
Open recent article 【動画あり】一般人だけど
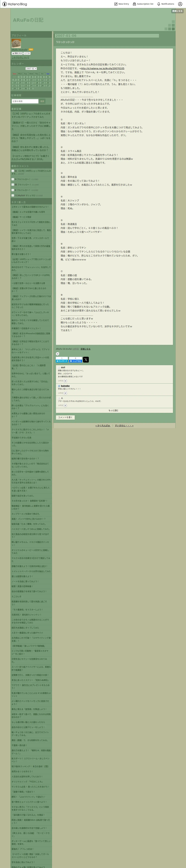point(31,126)
